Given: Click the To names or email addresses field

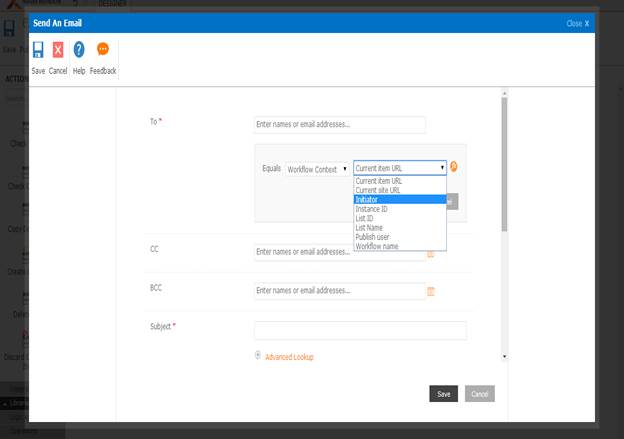Looking at the screenshot, I should click(x=339, y=125).
